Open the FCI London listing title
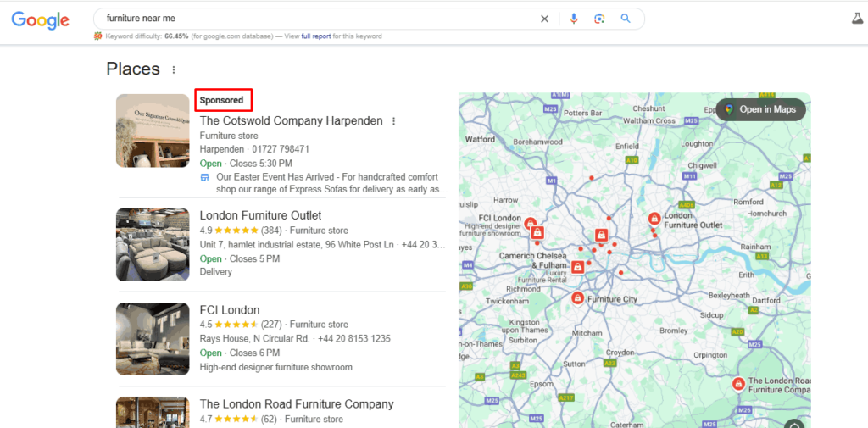 click(230, 310)
